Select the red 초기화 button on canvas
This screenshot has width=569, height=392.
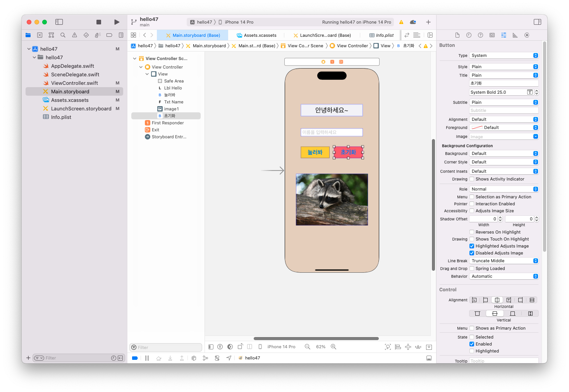coord(348,152)
